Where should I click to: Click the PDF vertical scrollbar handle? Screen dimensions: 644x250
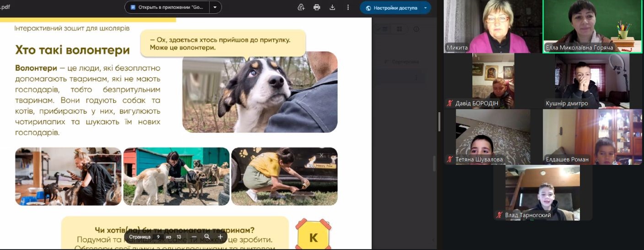[x=434, y=163]
